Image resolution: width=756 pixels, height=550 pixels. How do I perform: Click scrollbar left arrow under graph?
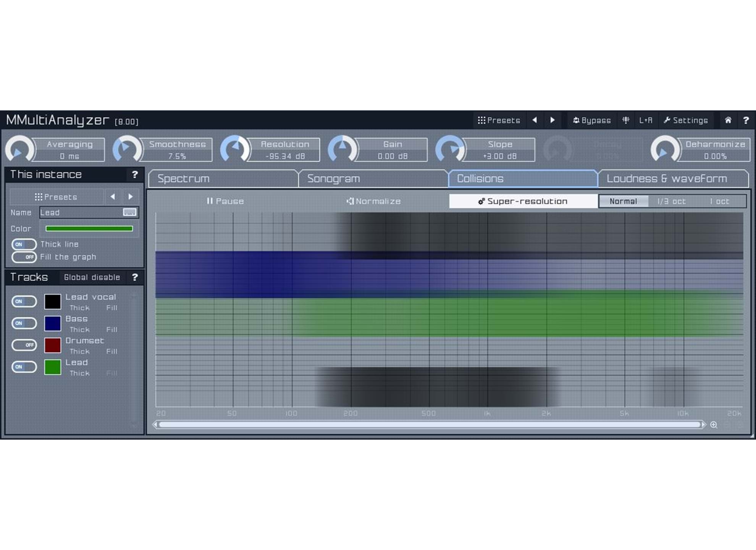coord(155,424)
